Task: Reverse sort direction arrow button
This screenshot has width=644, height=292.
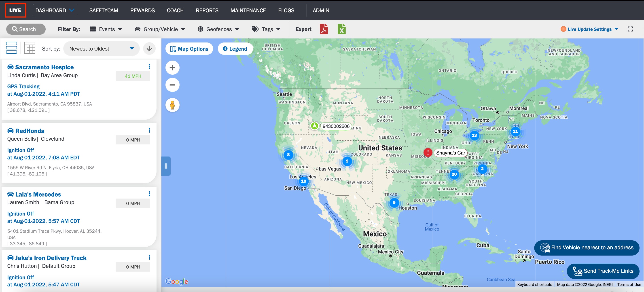Action: pyautogui.click(x=149, y=49)
